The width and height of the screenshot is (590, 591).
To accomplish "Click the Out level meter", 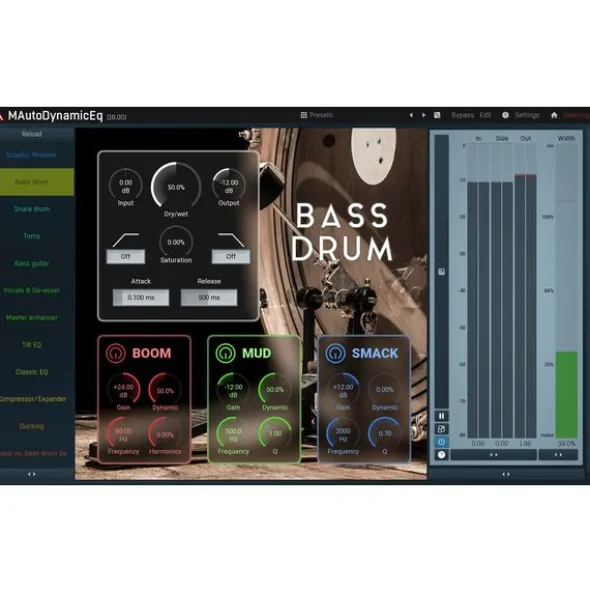I will (x=526, y=290).
